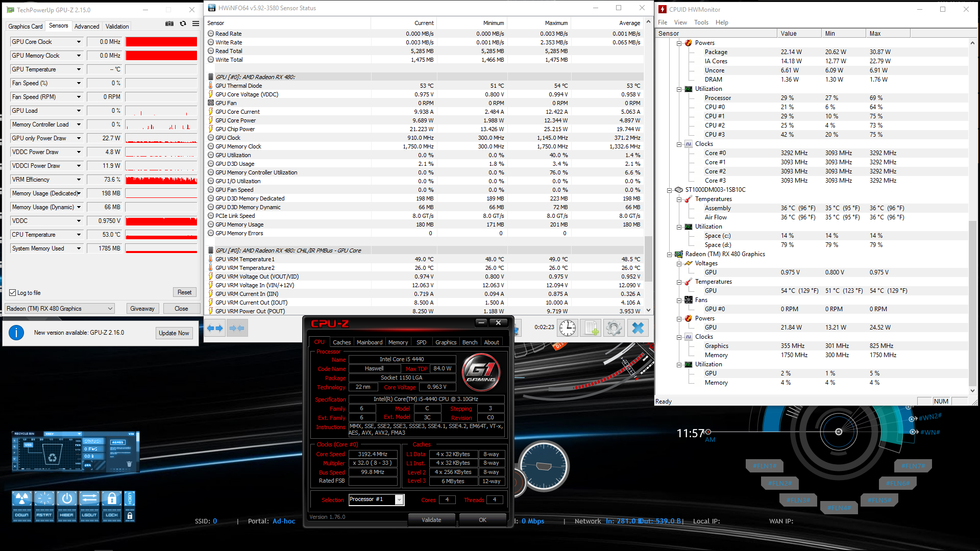Screen dimensions: 980x551
Task: Click the Giveaway button in GPU-Z
Action: (142, 309)
